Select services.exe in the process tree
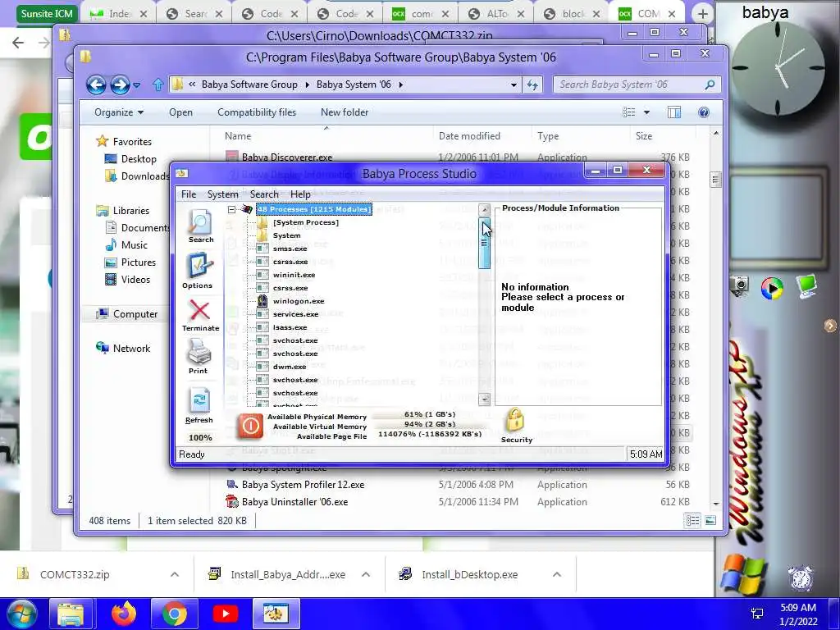 [x=295, y=314]
